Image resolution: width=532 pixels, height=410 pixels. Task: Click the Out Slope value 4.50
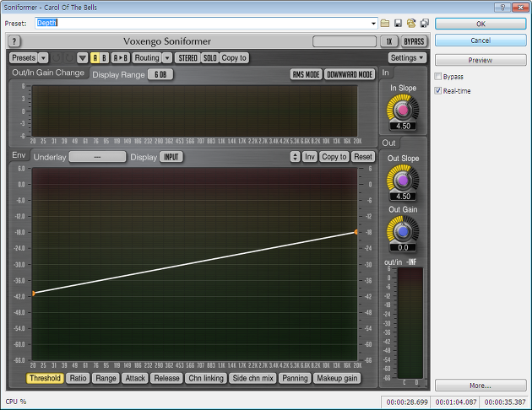pyautogui.click(x=403, y=197)
